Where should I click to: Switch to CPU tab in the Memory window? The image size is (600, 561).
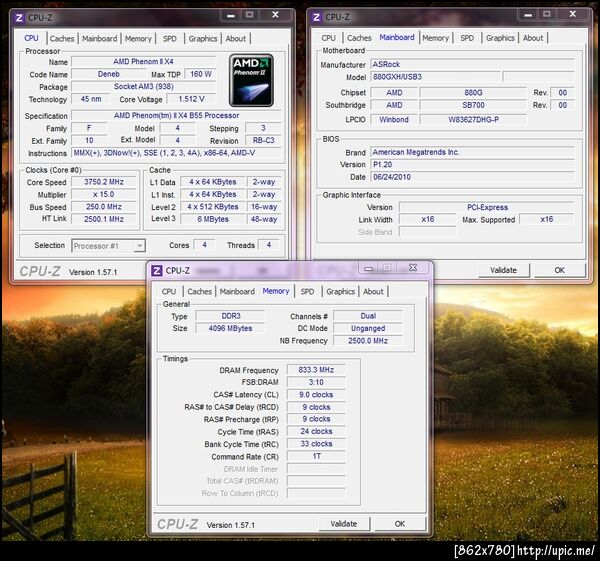tap(169, 292)
